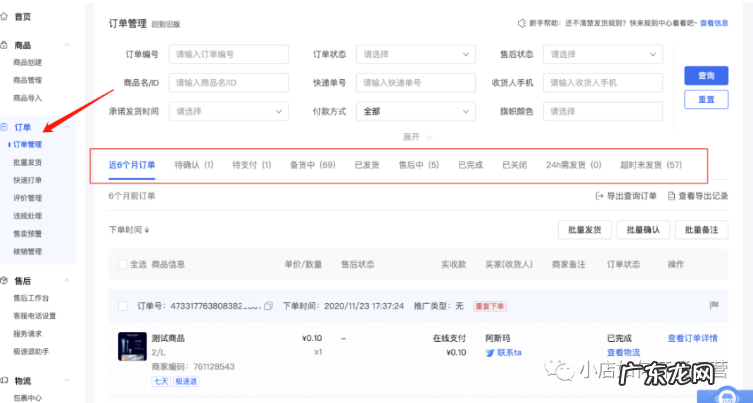The width and height of the screenshot is (753, 403).
Task: Click the 联系ta contact link
Action: click(509, 353)
